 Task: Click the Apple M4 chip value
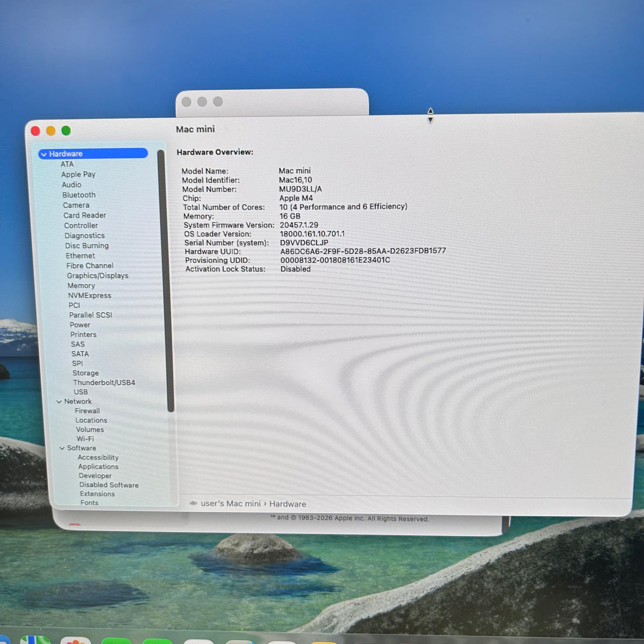pyautogui.click(x=296, y=198)
